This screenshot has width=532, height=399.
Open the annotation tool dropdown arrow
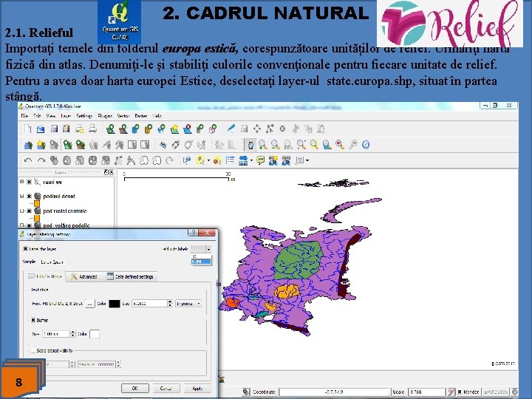tap(307, 160)
